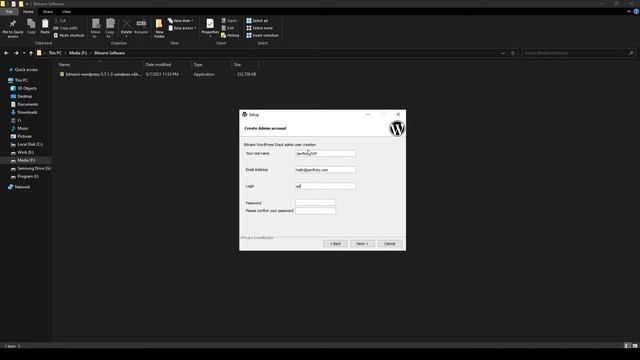Refresh the Bitnami Software folder view
The width and height of the screenshot is (640, 360).
coord(513,53)
